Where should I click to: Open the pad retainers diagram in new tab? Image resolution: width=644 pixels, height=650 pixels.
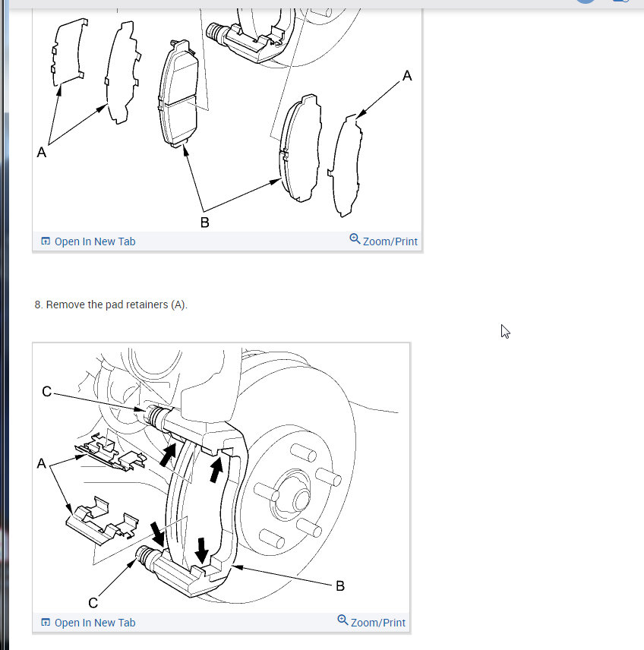coord(88,623)
